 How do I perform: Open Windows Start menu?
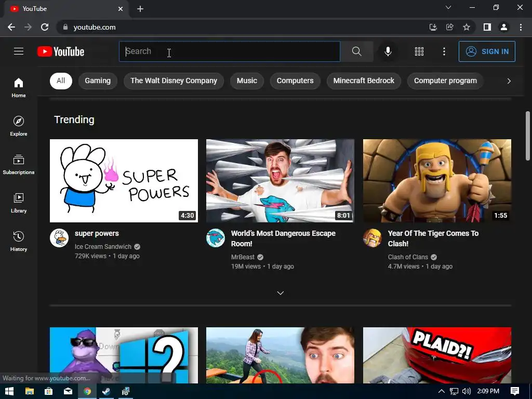[9, 391]
